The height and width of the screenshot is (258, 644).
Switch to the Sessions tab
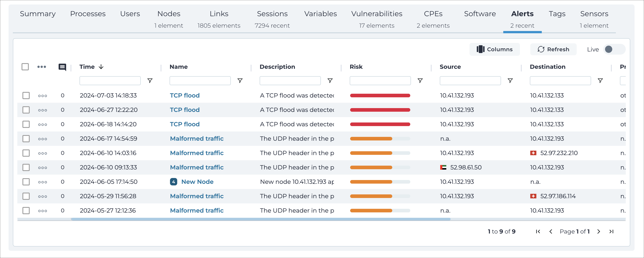[x=272, y=13]
